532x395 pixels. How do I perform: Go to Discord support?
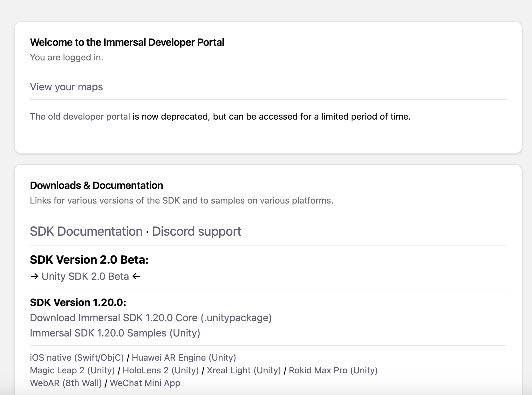196,231
